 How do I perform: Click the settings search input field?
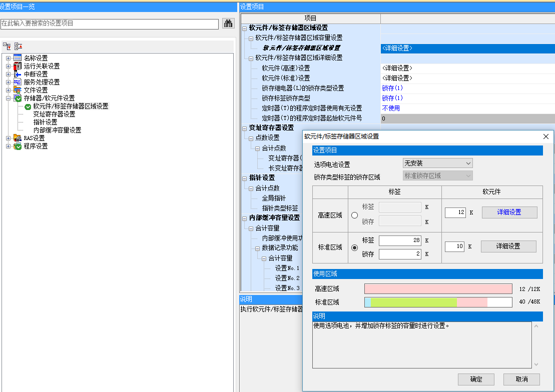point(109,23)
